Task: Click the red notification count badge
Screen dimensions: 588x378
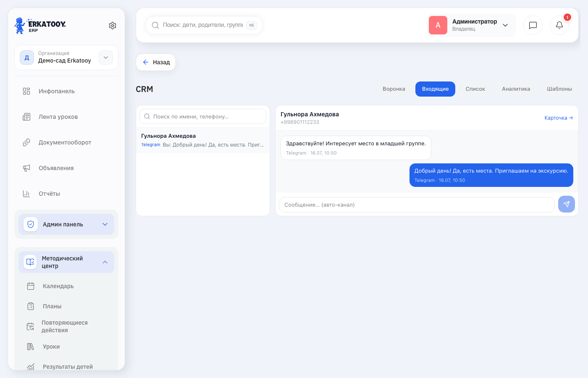Action: pos(567,17)
